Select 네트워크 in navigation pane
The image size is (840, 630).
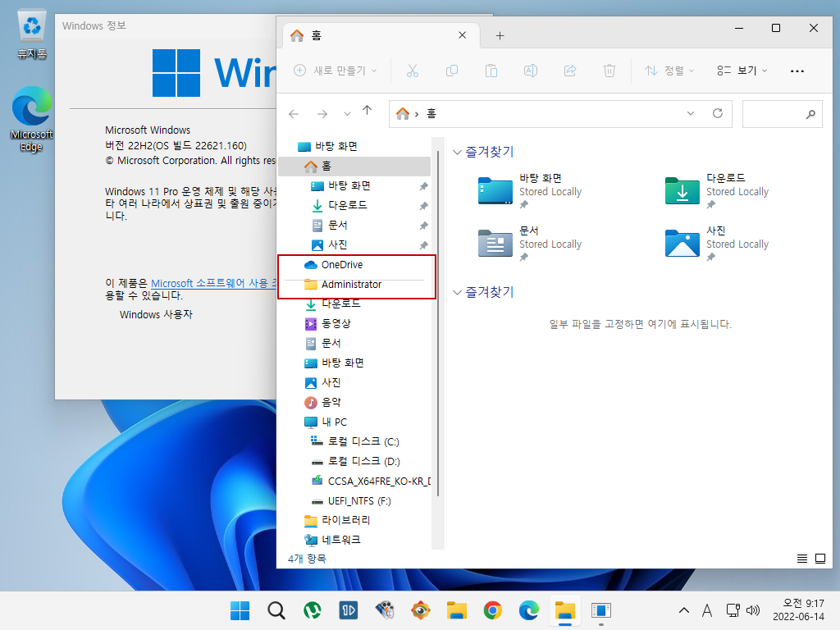point(354,540)
